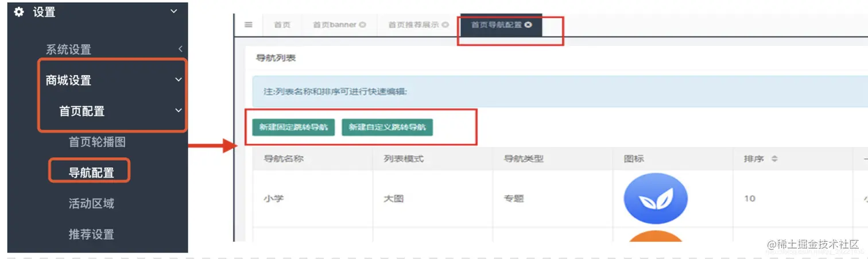Edit the 小学 navigation name cell
The width and height of the screenshot is (868, 259).
(x=274, y=199)
